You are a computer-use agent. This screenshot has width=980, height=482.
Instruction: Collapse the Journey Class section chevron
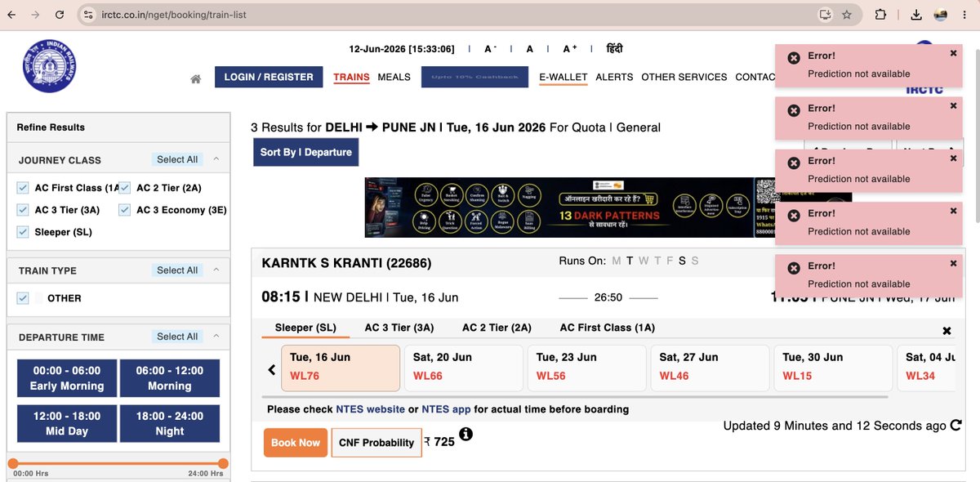(216, 159)
